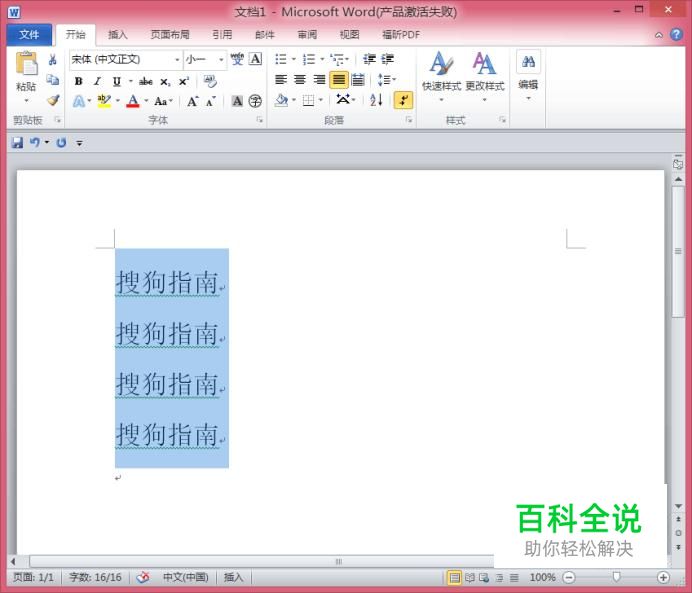This screenshot has width=692, height=593.
Task: Toggle subscript formatting
Action: click(165, 82)
